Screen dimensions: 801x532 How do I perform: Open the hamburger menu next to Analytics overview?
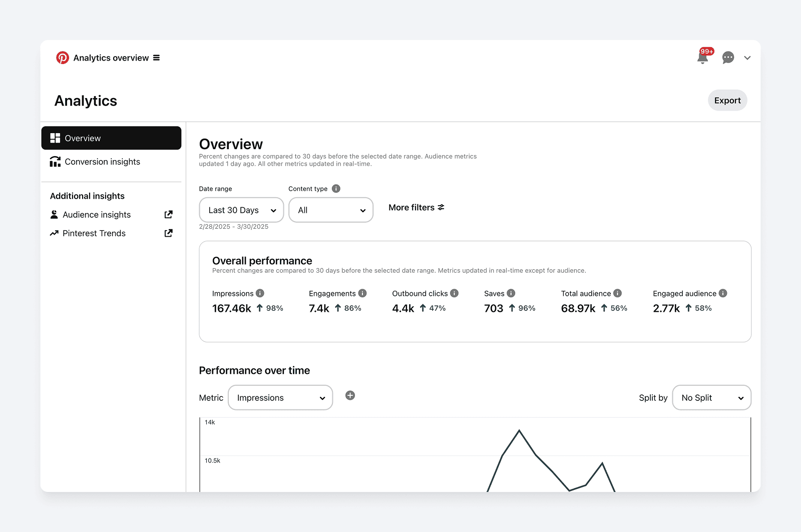[x=156, y=58]
